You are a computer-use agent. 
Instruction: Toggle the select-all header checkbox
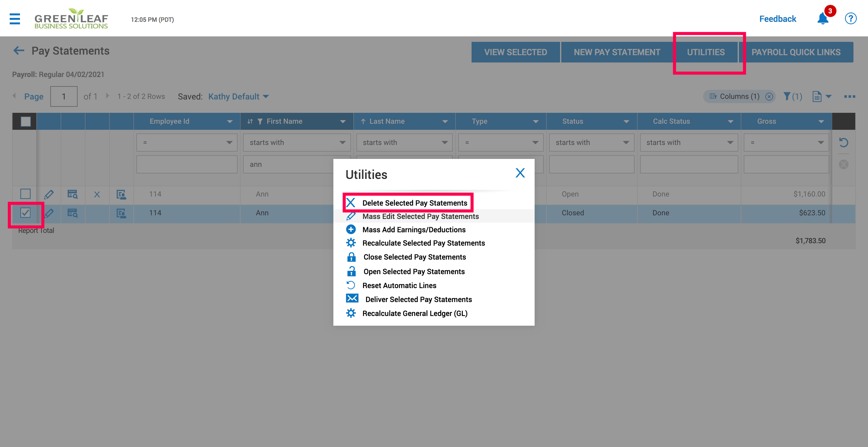(x=25, y=121)
